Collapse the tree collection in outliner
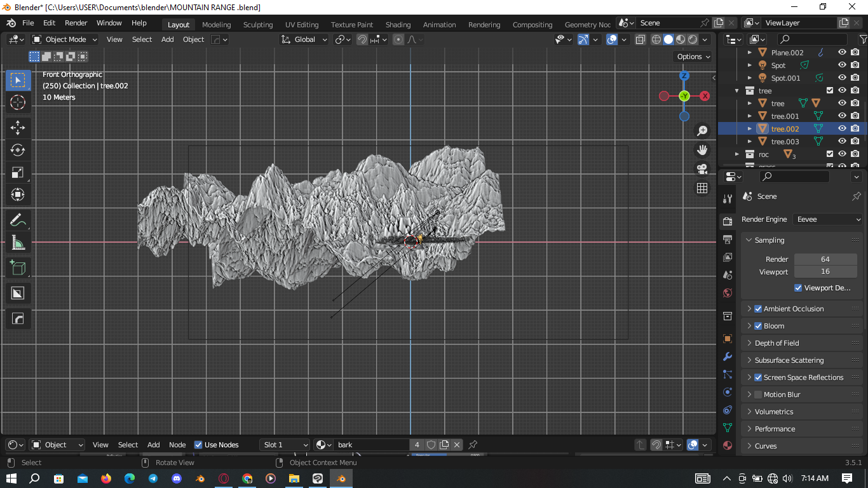 click(737, 91)
